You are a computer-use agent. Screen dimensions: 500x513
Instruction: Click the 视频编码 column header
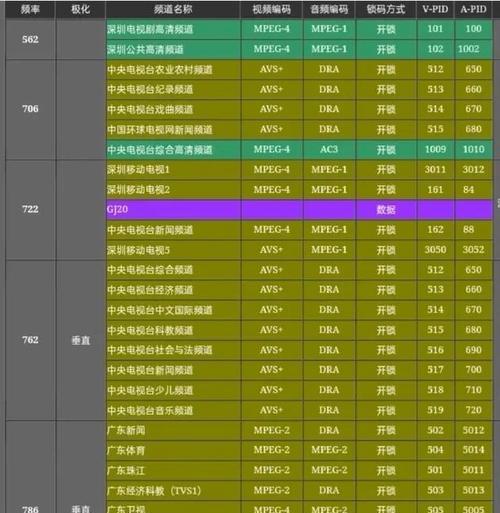click(x=271, y=9)
